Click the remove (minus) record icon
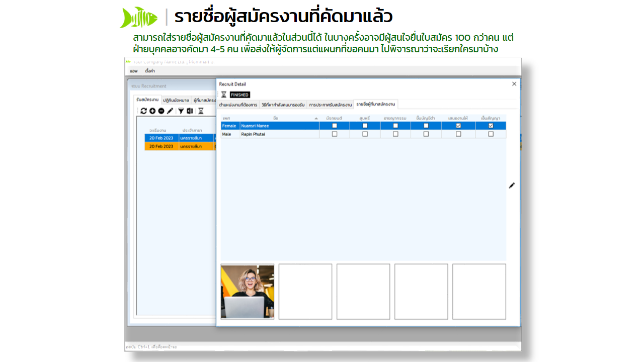644x362 pixels. [161, 111]
